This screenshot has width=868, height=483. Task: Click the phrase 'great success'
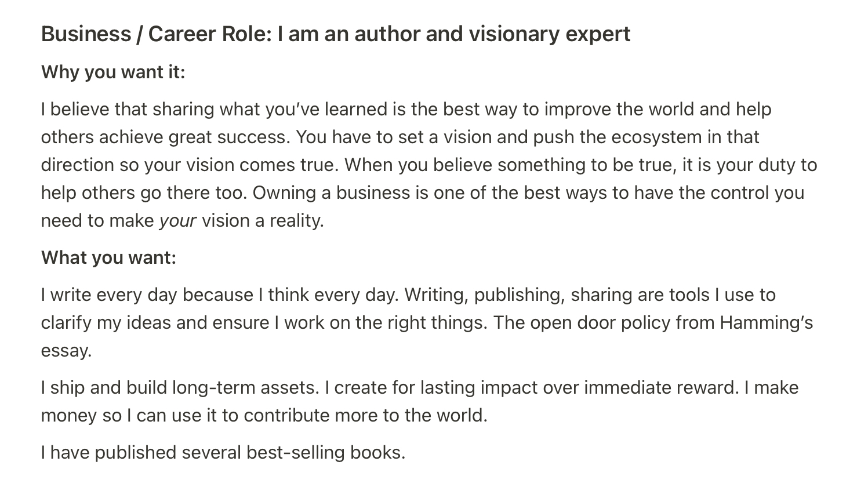click(x=230, y=137)
